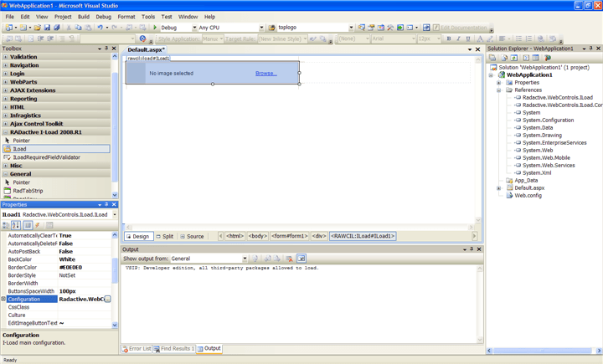
Task: Click the ASP.NET Configuration icon in Solution Explorer
Action: (x=548, y=58)
